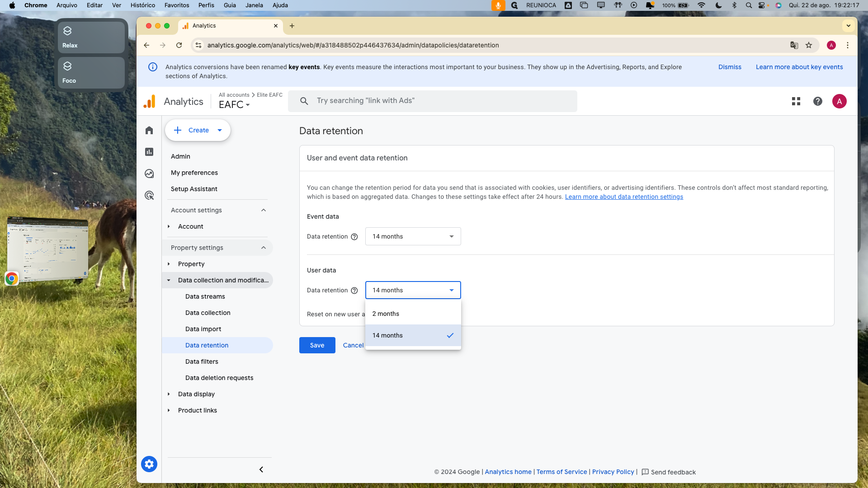Viewport: 868px width, 488px height.
Task: Collapse the admin navigation panel arrow
Action: point(261,469)
